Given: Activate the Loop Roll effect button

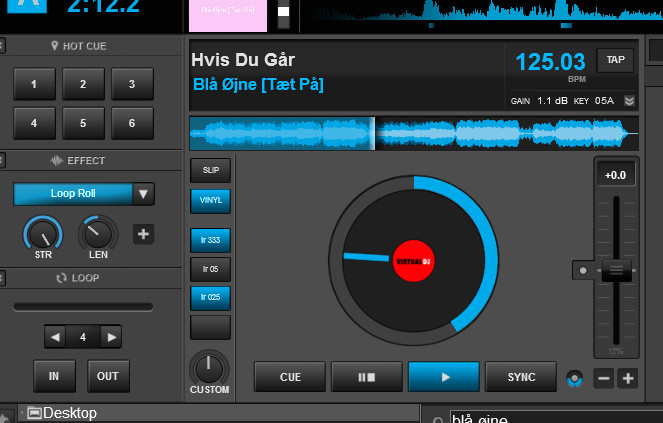Looking at the screenshot, I should 73,194.
